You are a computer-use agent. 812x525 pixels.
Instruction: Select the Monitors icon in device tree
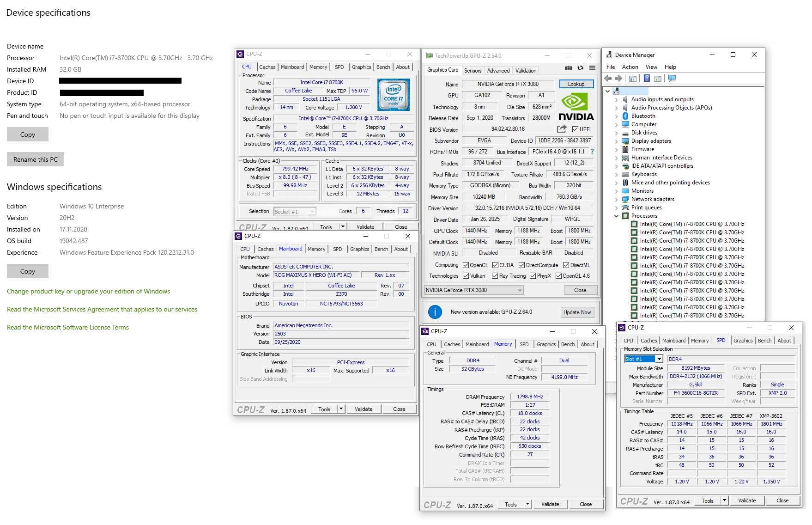(625, 191)
